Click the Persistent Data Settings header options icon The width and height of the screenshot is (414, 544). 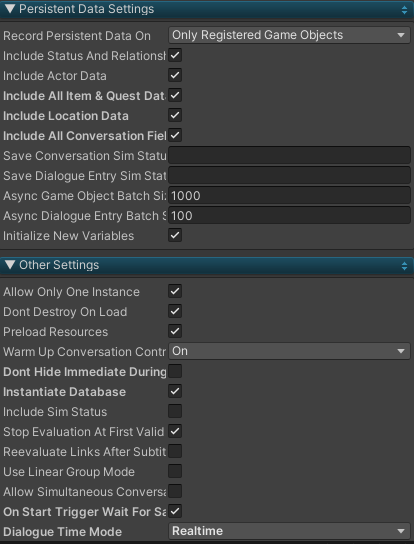(x=404, y=10)
